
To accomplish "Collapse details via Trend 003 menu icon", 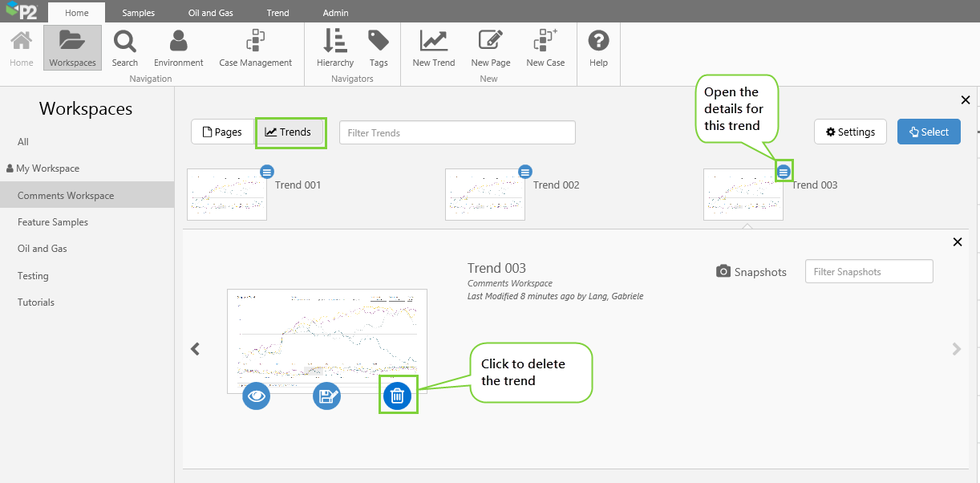I will 784,171.
